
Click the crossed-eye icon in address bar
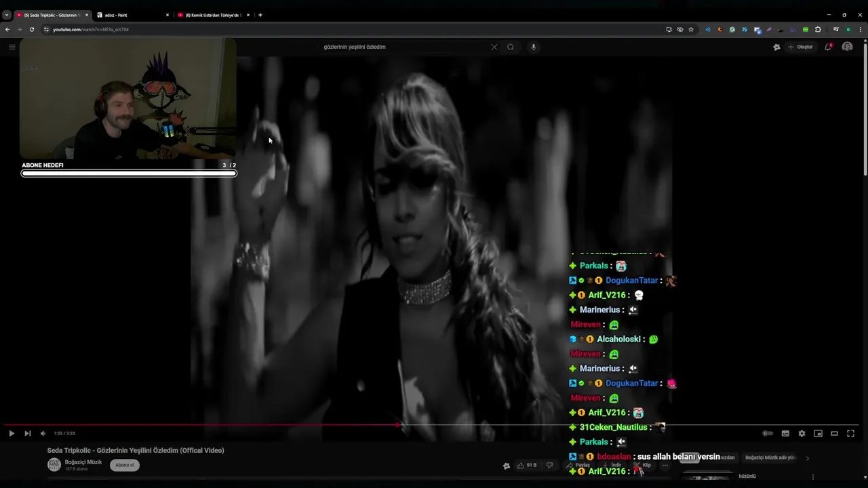(x=680, y=30)
